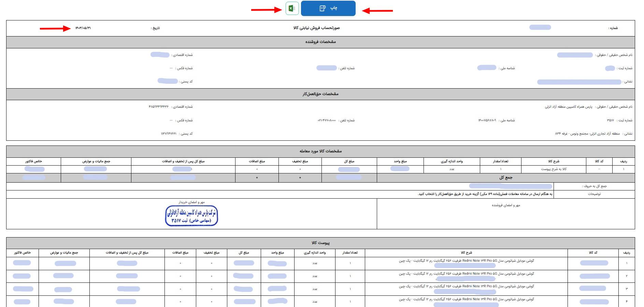Image resolution: width=644 pixels, height=307 pixels.
Task: Click product description in attachment row ۱
Action: point(466,261)
